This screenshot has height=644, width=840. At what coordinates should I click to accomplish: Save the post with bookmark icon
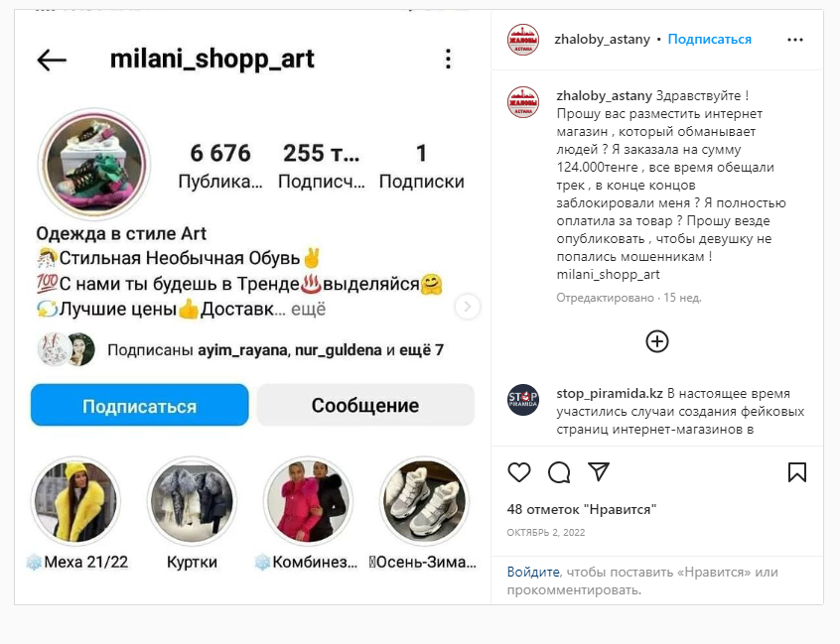tap(796, 472)
